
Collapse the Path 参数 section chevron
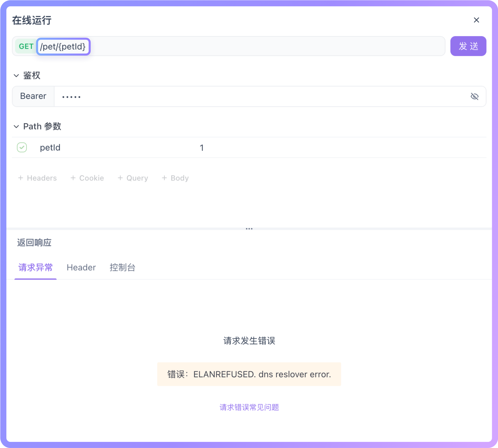click(16, 126)
